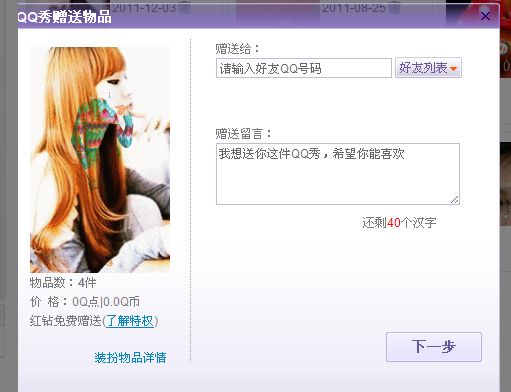Click the 赠送留言 message text area
This screenshot has height=392, width=511.
[x=338, y=174]
